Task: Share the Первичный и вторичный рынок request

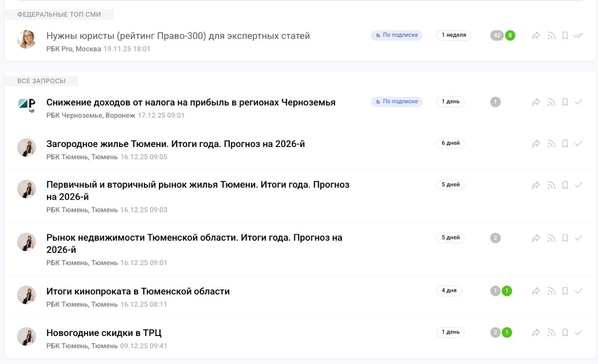Action: pyautogui.click(x=536, y=185)
